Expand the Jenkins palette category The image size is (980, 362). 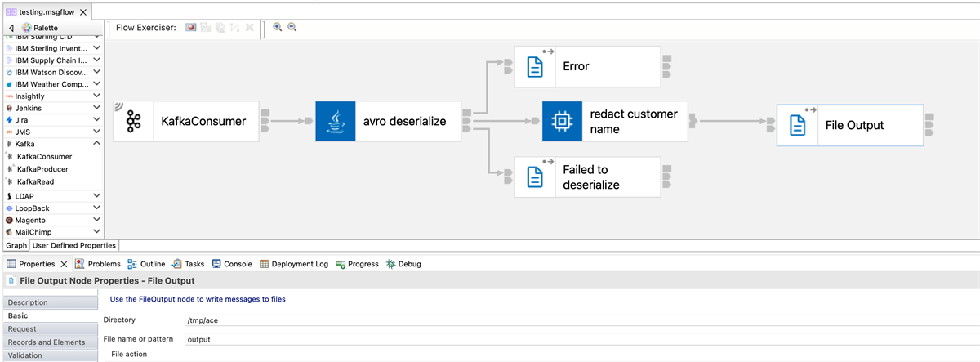[97, 108]
